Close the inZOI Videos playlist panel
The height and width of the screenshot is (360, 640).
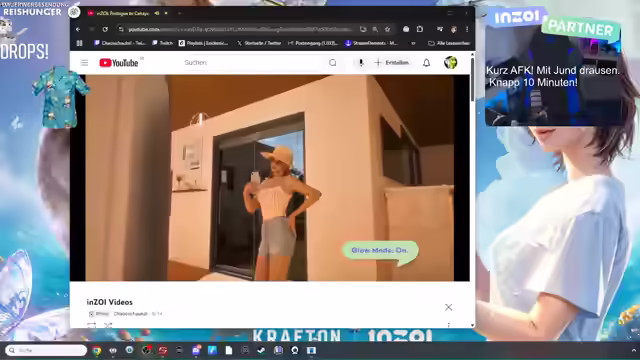pyautogui.click(x=449, y=307)
